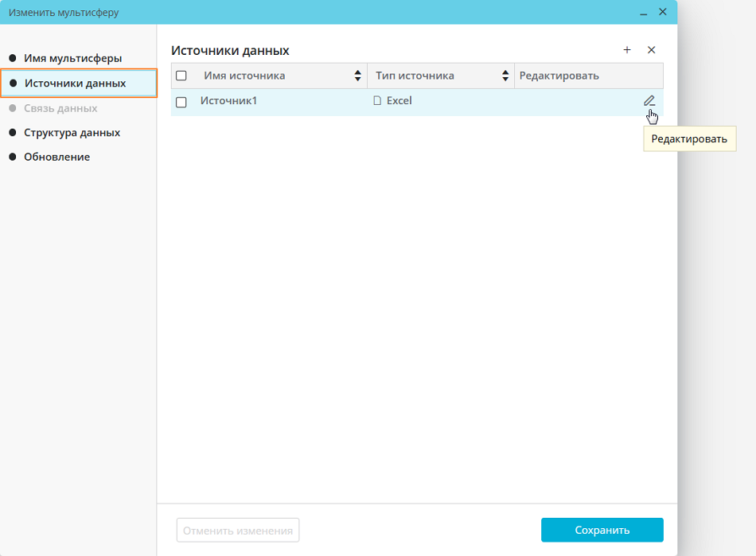Image resolution: width=756 pixels, height=556 pixels.
Task: Click the Excel file type icon
Action: (x=378, y=102)
